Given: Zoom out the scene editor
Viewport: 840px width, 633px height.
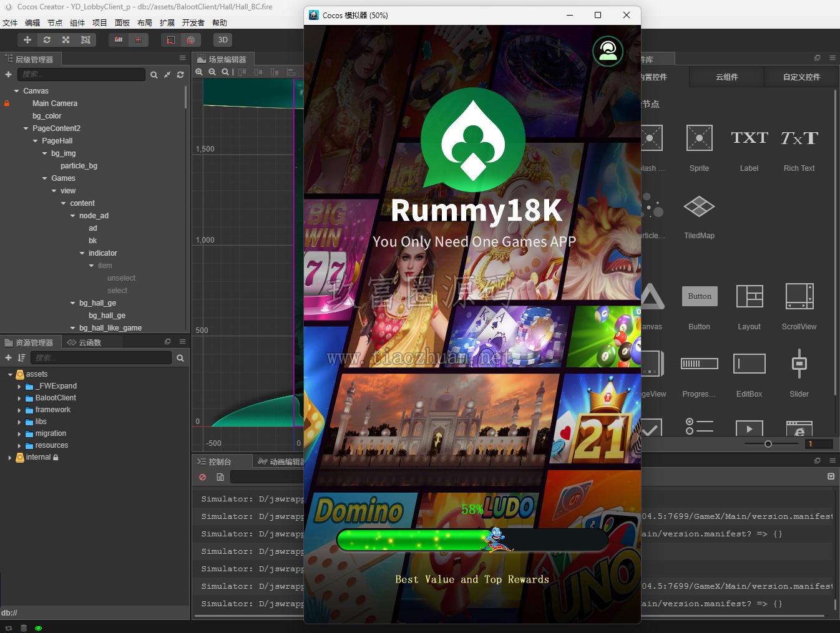Looking at the screenshot, I should 212,72.
